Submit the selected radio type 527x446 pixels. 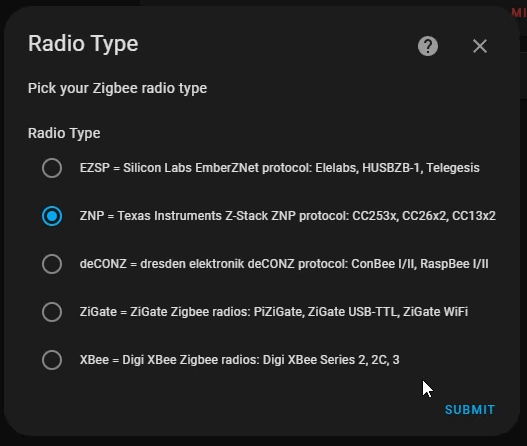[470, 410]
